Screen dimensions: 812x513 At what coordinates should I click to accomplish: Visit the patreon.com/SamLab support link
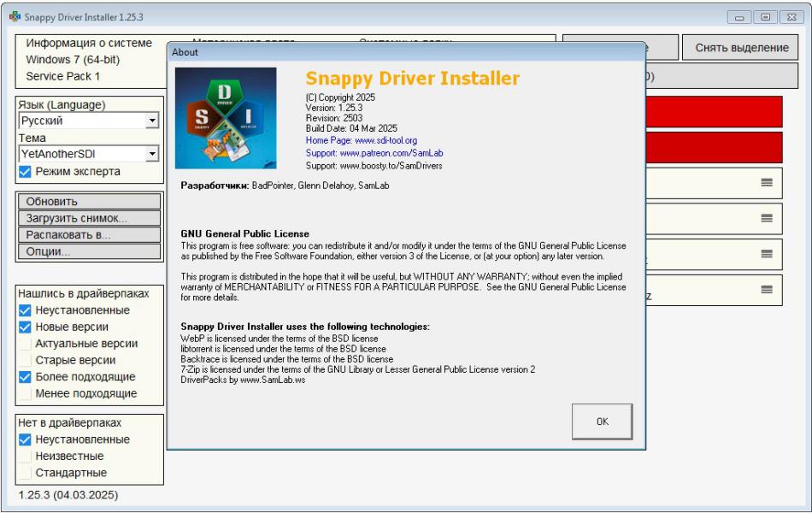point(374,152)
